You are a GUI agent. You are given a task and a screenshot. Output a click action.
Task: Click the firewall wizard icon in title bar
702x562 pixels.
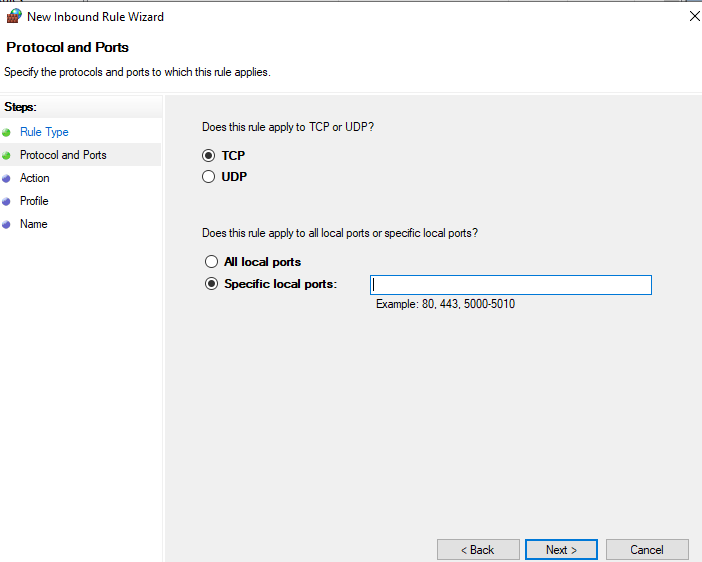click(14, 16)
